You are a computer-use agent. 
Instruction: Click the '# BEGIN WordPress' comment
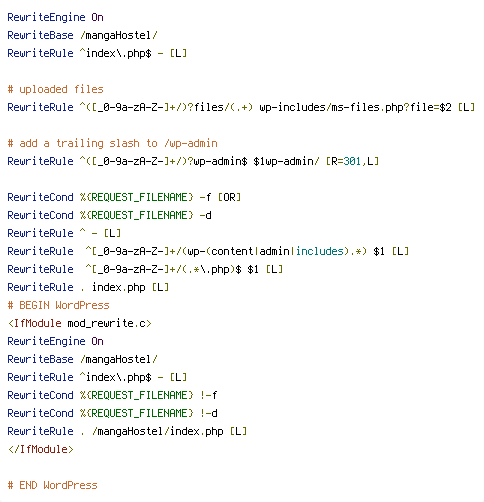58,305
